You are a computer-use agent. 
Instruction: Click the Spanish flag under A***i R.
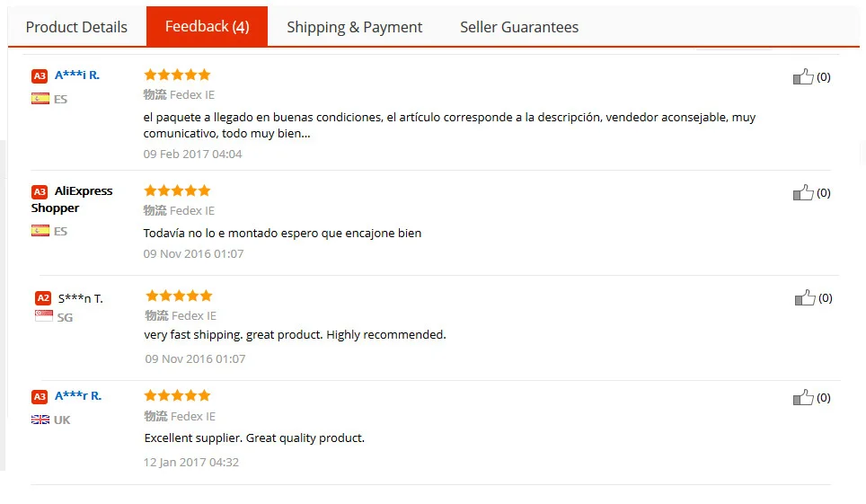(40, 99)
